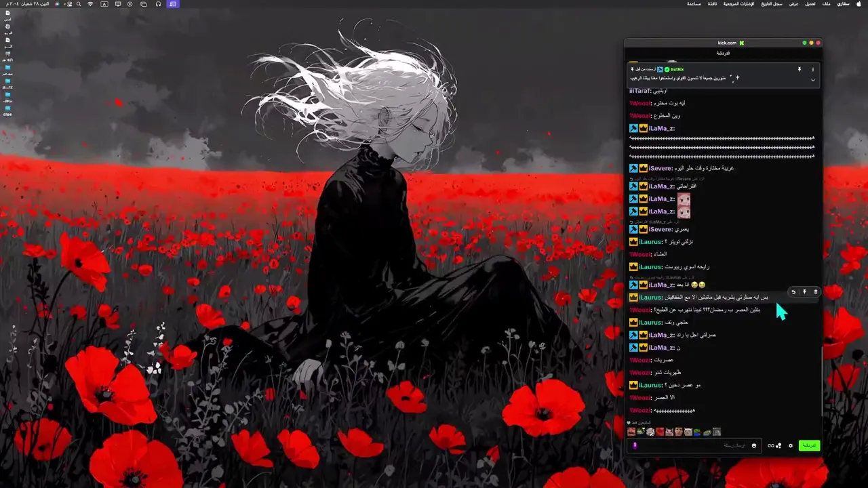Click iWoozi username beside ليه بوت محترم

click(640, 103)
